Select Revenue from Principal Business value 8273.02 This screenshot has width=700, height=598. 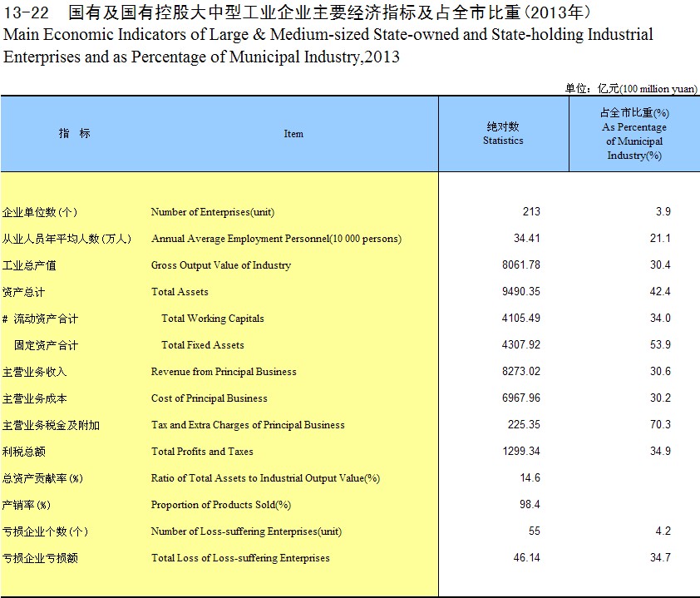(x=520, y=372)
